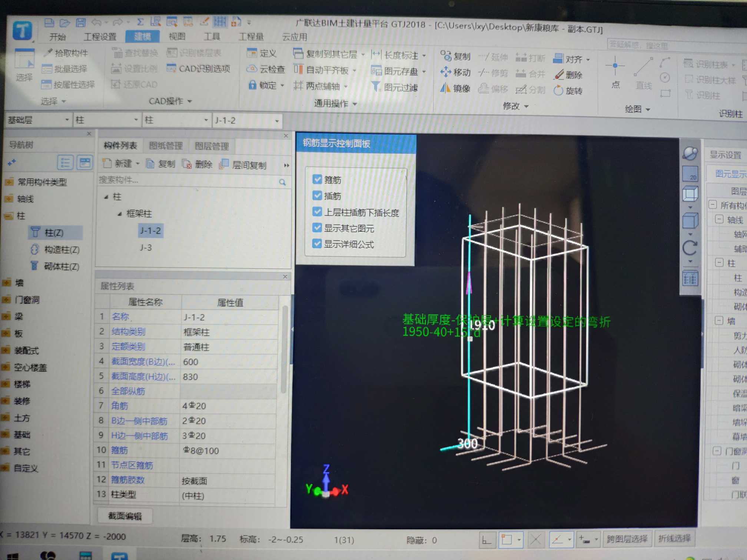Open the 视图 ribbon tab
The image size is (747, 560).
(x=177, y=36)
